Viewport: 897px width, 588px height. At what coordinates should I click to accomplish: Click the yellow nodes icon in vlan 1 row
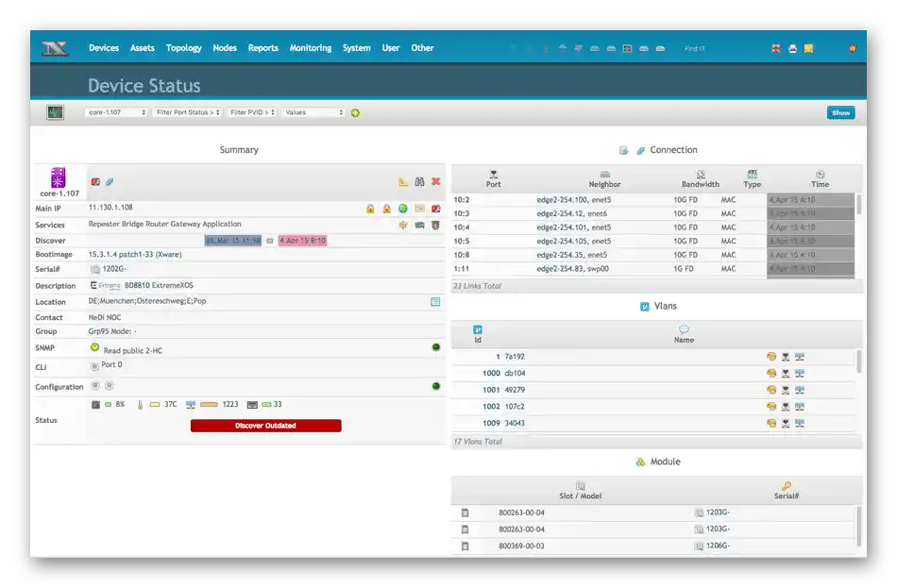click(x=771, y=357)
